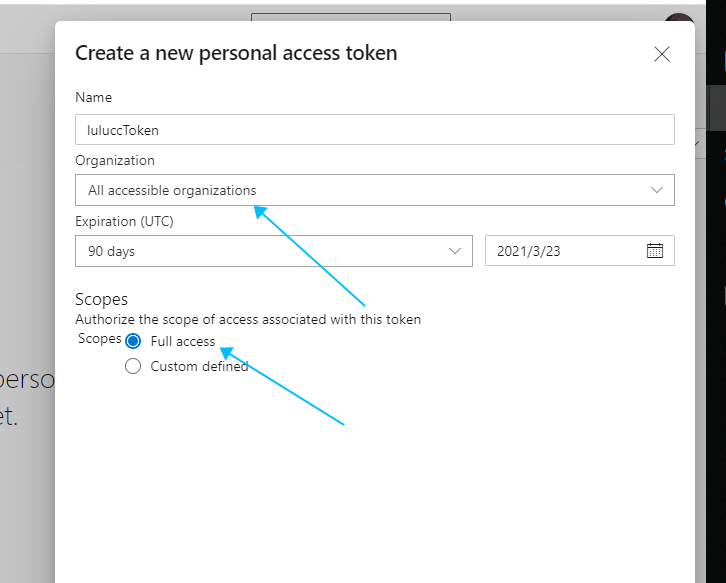Viewport: 726px width, 583px height.
Task: Click the Scopes section heading
Action: point(102,299)
